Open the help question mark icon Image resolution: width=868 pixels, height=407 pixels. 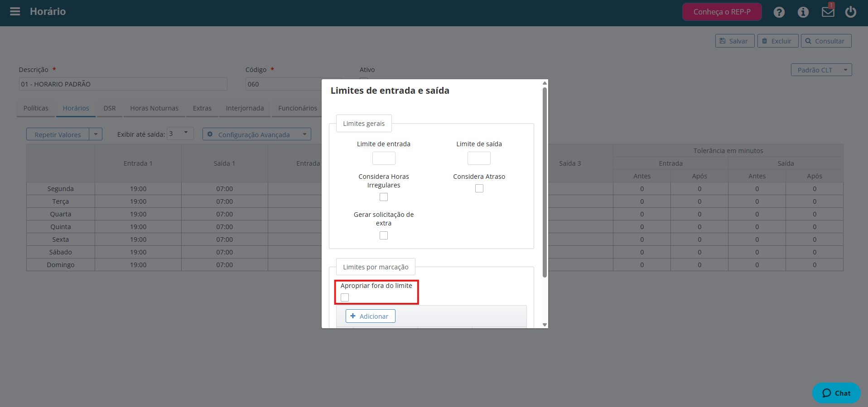(779, 12)
